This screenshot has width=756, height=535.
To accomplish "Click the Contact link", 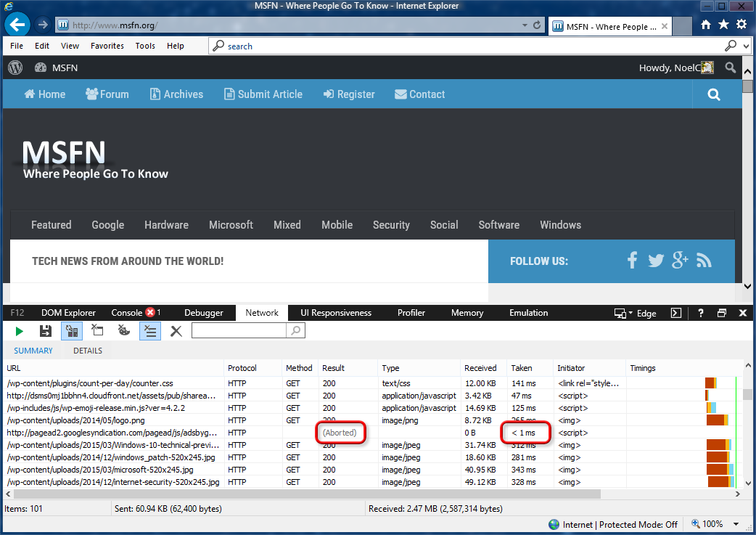I will [x=420, y=94].
